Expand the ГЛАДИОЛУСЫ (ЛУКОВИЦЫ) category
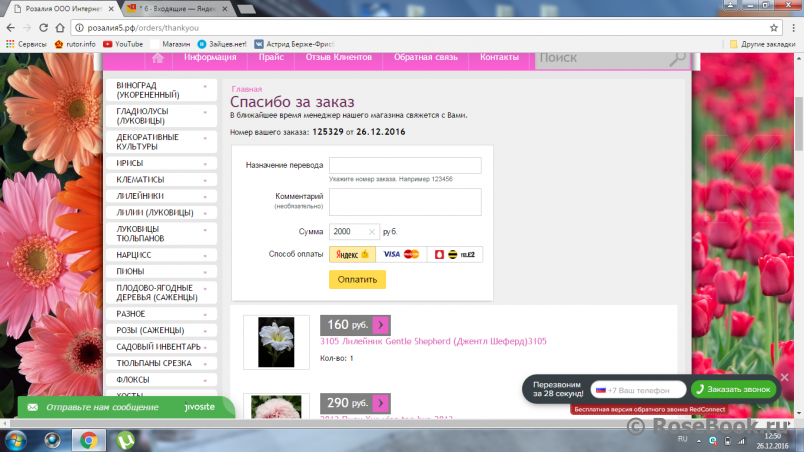 [205, 112]
